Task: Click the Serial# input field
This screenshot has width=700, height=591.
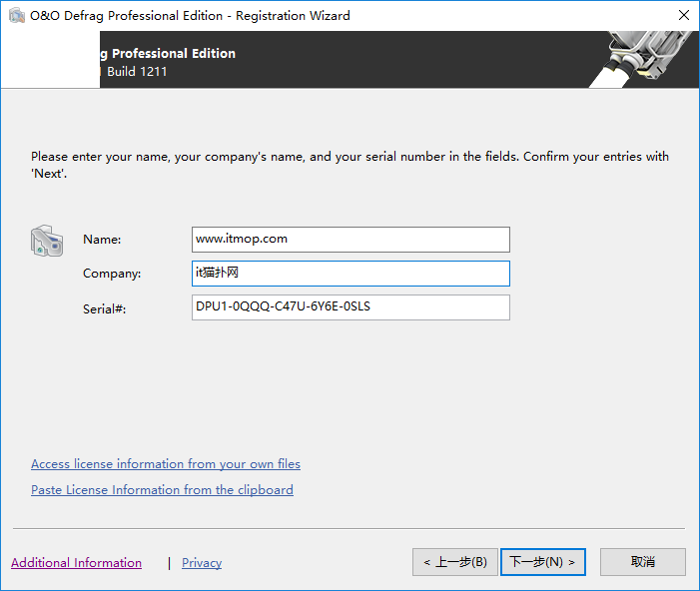Action: [x=350, y=307]
